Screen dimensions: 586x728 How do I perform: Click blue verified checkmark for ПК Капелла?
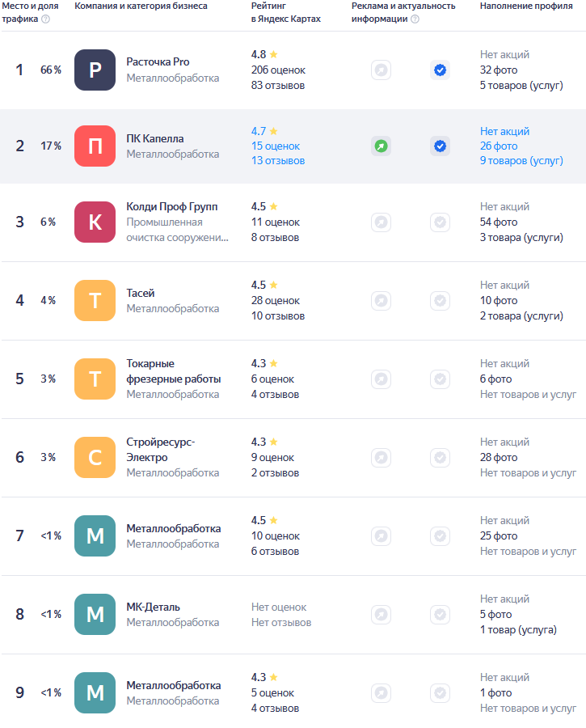440,146
